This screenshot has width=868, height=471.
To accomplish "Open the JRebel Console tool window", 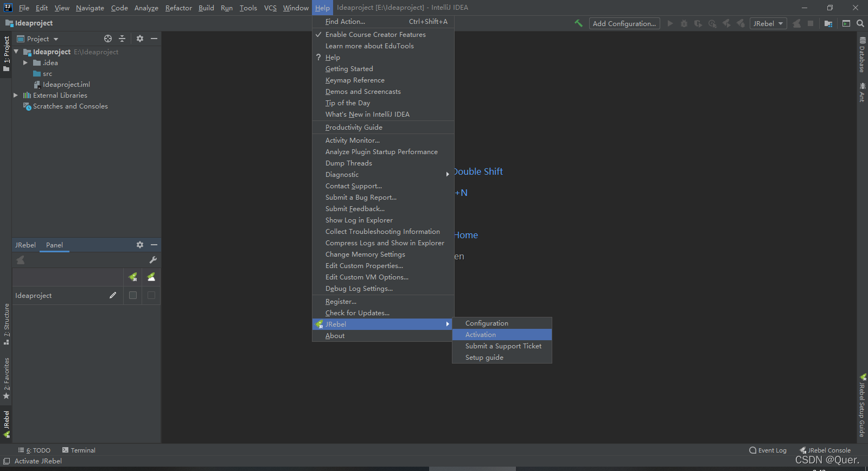I will 825,450.
